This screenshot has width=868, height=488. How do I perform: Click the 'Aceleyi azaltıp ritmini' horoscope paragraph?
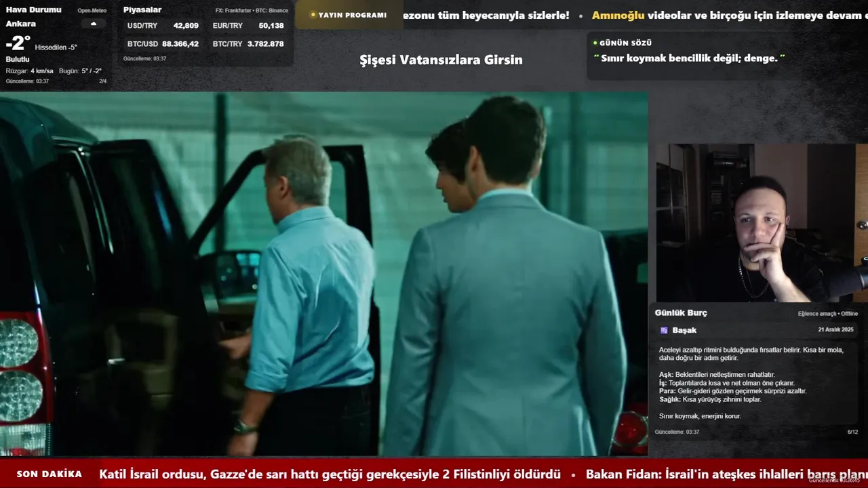(x=751, y=354)
